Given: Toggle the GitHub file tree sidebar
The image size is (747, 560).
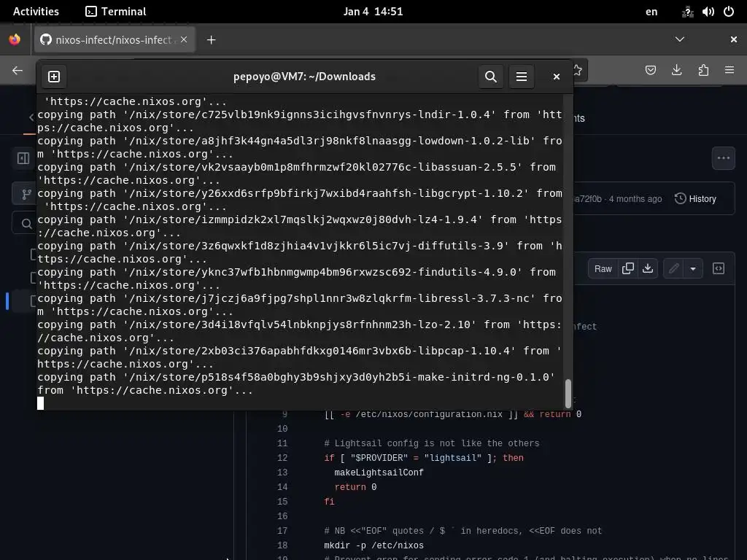Looking at the screenshot, I should (x=23, y=158).
